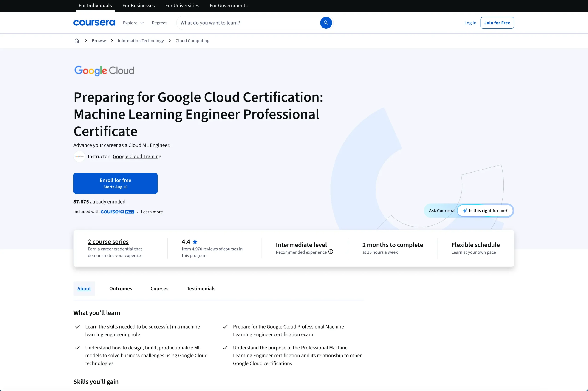588x391 pixels.
Task: Switch to For Governments
Action: pyautogui.click(x=229, y=6)
